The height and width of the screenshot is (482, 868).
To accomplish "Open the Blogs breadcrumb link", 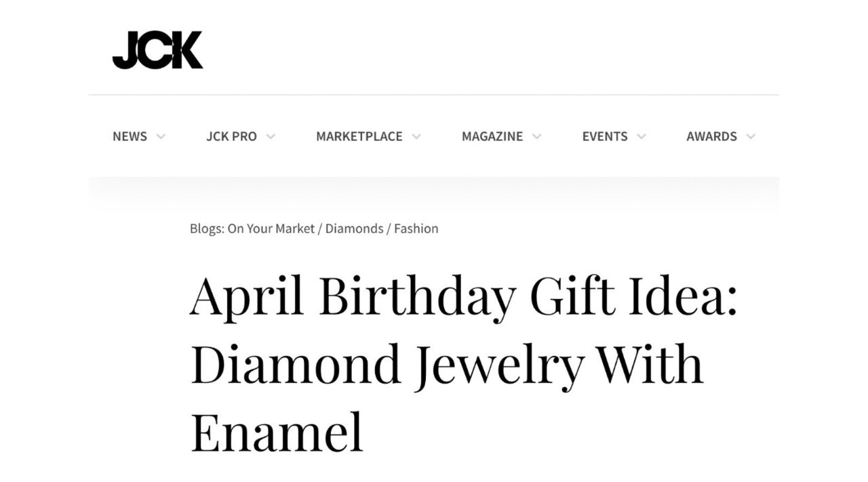I will (206, 228).
